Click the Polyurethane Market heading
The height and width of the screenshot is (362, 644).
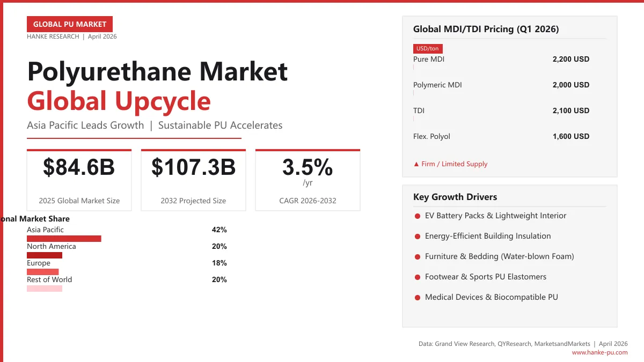[x=157, y=71]
